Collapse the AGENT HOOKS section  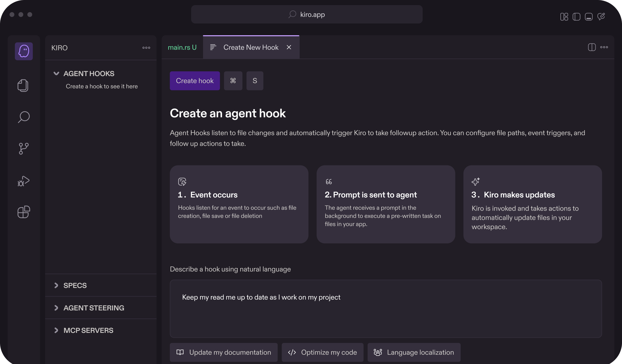tap(56, 74)
